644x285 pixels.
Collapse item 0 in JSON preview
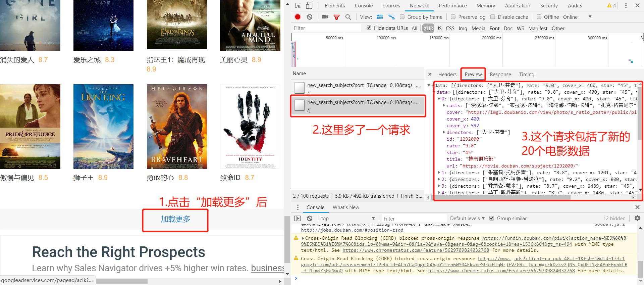[x=439, y=99]
